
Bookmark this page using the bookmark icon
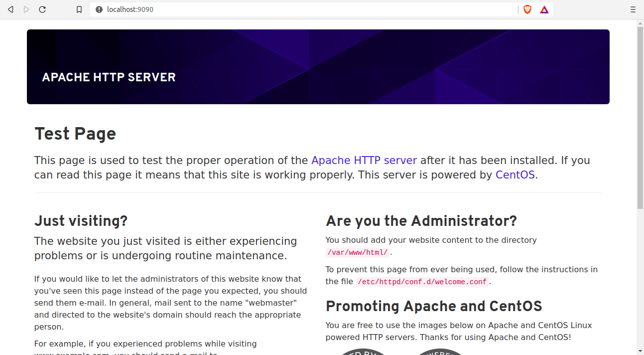[x=79, y=9]
